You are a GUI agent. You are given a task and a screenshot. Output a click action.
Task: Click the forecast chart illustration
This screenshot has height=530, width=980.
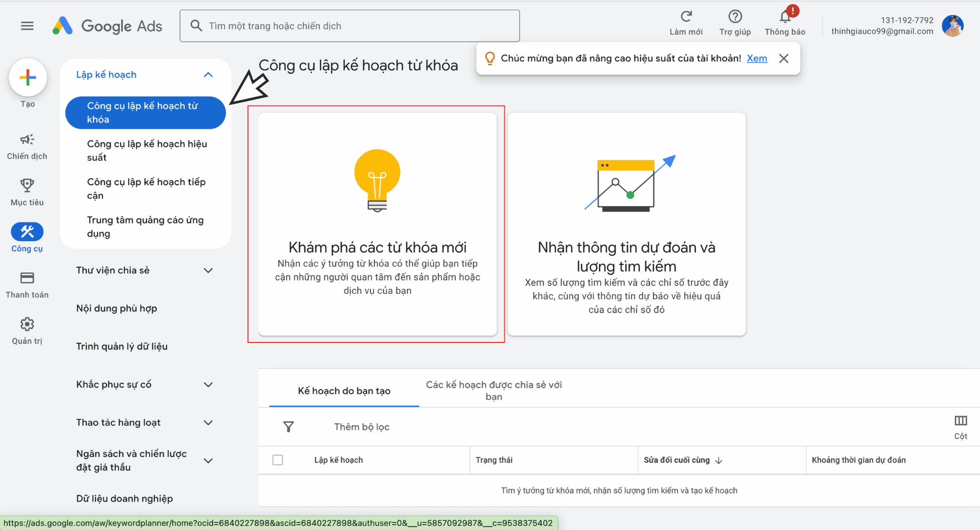coord(630,184)
